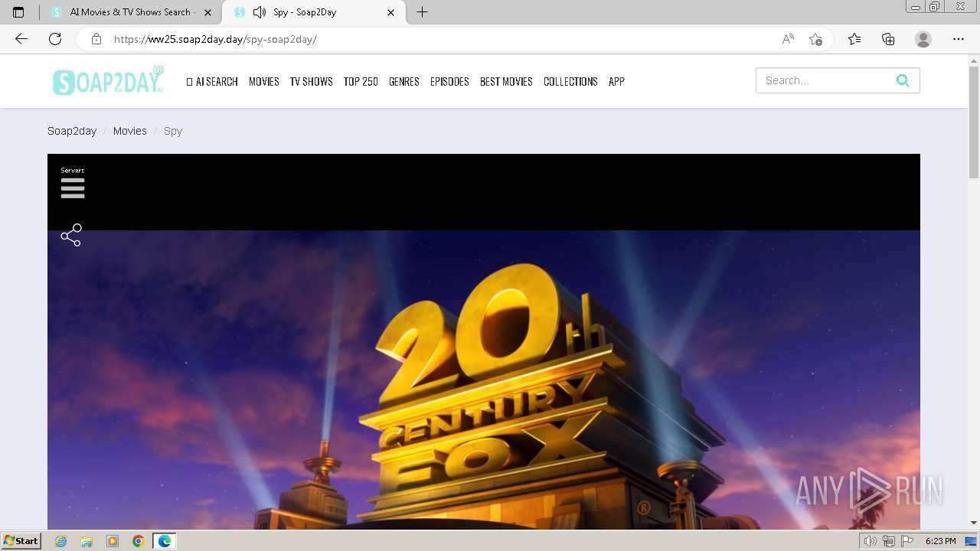980x551 pixels.
Task: Open the profile avatar
Action: click(923, 39)
